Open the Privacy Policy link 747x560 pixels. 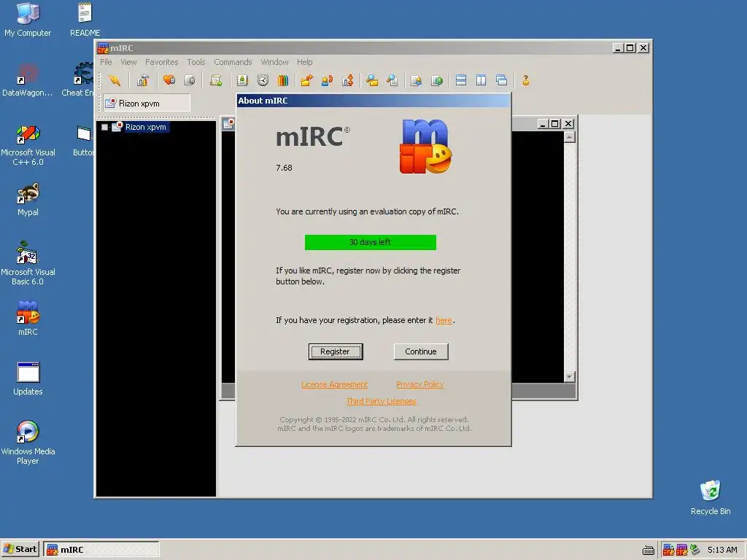(x=419, y=384)
